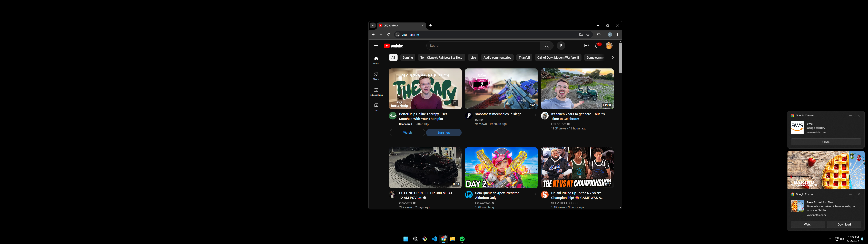Click the voice search microphone icon

561,46
